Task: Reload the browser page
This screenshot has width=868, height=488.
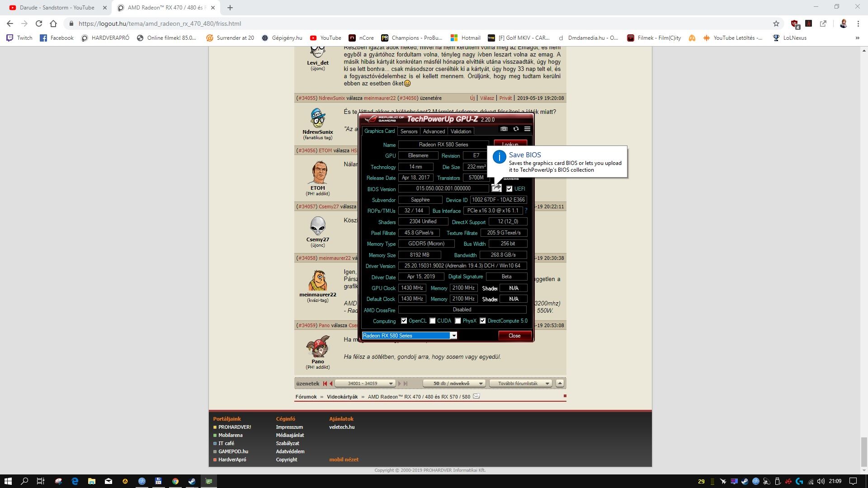Action: (39, 23)
